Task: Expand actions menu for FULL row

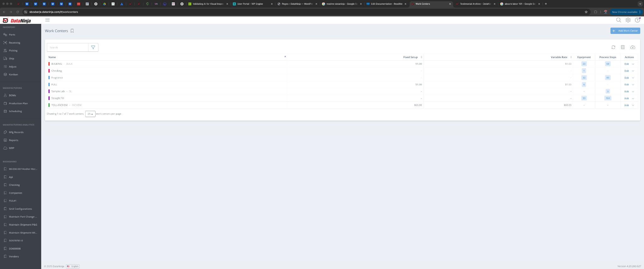Action: click(x=633, y=85)
